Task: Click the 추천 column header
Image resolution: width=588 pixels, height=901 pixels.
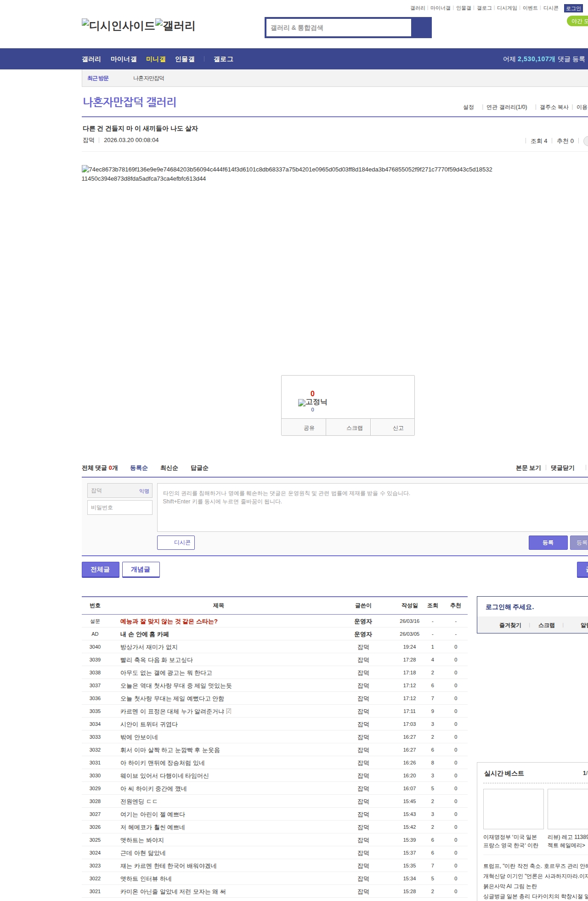Action: (x=455, y=605)
